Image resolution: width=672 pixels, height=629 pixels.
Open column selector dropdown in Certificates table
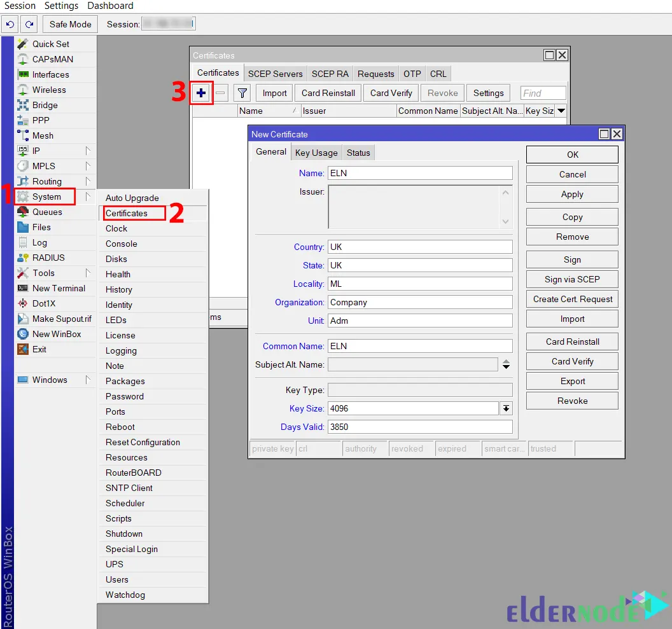[x=561, y=111]
